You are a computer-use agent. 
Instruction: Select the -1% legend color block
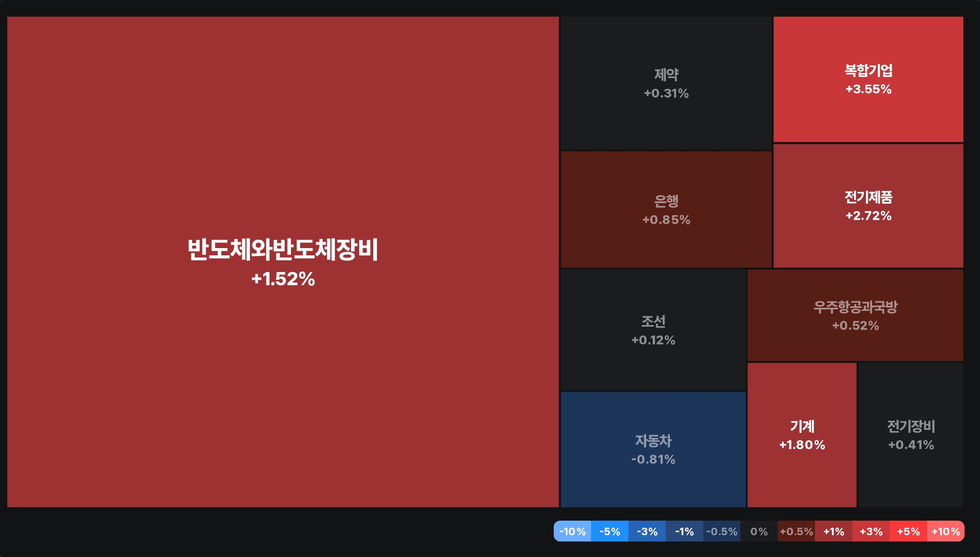tap(684, 531)
